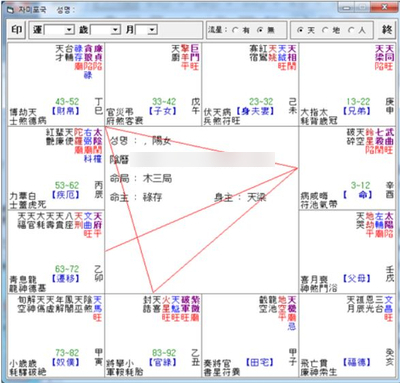Click the 63~72 age range
This screenshot has width=400, height=383.
[67, 269]
